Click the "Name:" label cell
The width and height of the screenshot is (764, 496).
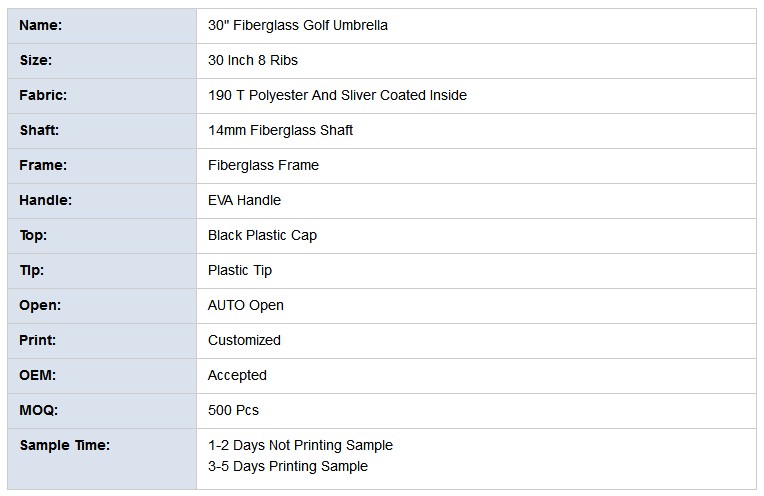tap(102, 26)
